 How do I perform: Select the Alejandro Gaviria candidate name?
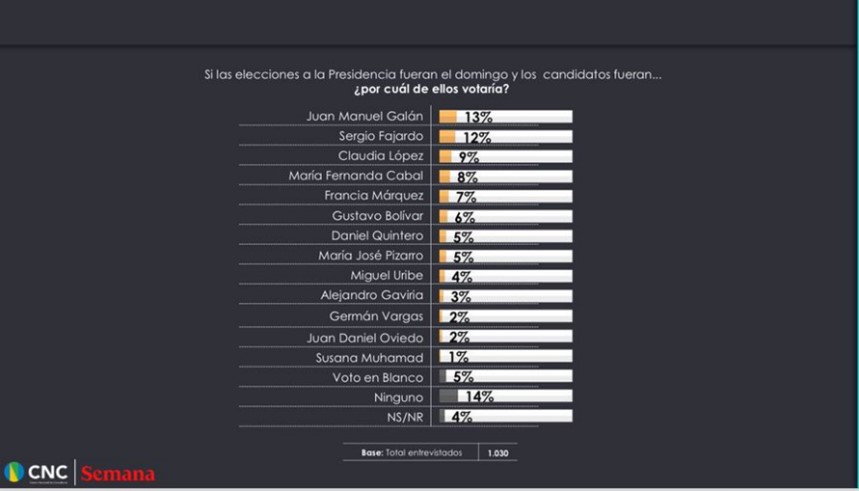click(372, 295)
